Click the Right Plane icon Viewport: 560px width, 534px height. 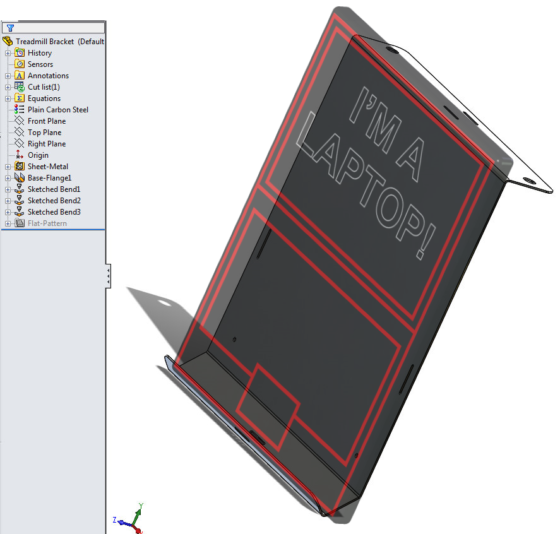click(x=19, y=144)
